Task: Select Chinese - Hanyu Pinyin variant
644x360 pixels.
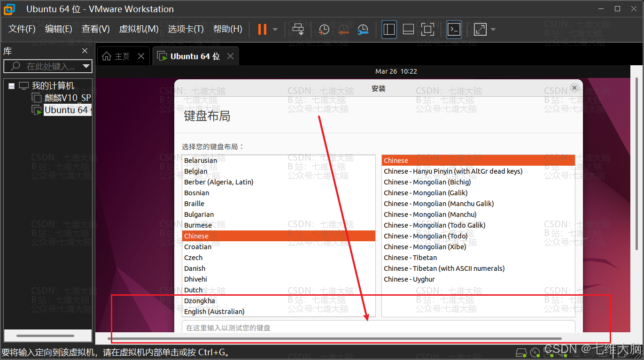Action: (x=478, y=171)
